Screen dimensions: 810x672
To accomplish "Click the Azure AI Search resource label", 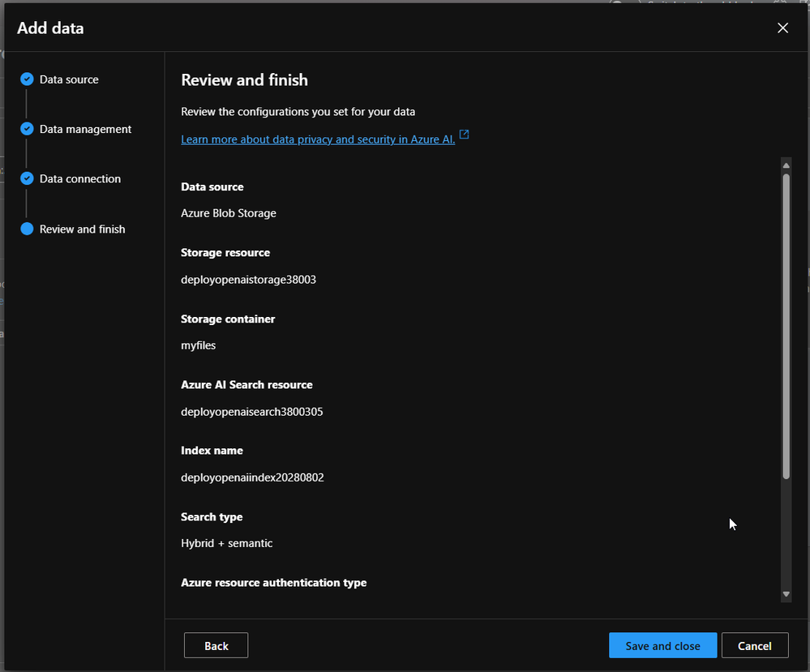I will click(x=246, y=385).
